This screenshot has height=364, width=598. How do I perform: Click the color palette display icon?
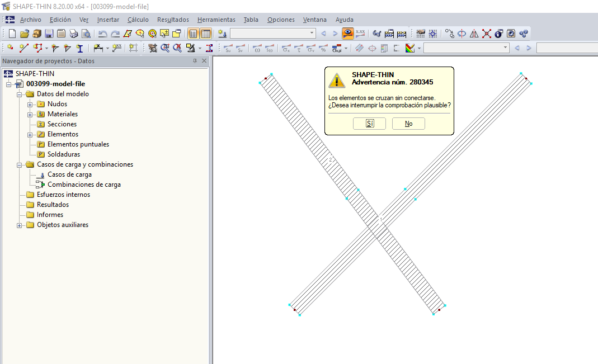(x=410, y=48)
